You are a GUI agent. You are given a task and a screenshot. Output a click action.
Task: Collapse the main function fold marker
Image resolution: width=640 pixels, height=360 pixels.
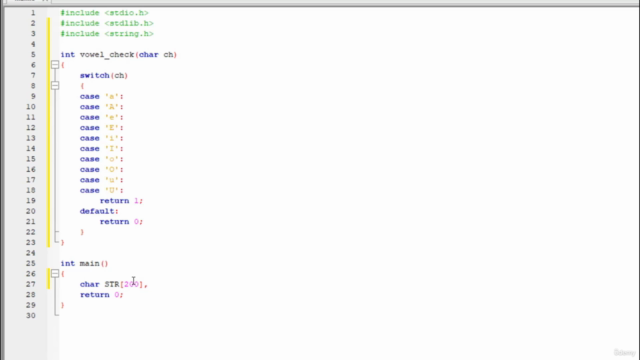point(55,273)
